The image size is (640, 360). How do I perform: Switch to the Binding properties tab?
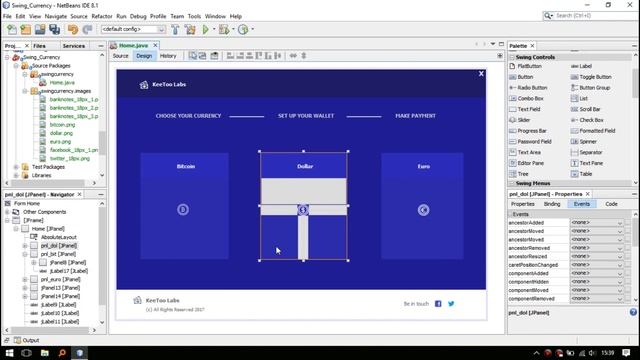pyautogui.click(x=552, y=204)
